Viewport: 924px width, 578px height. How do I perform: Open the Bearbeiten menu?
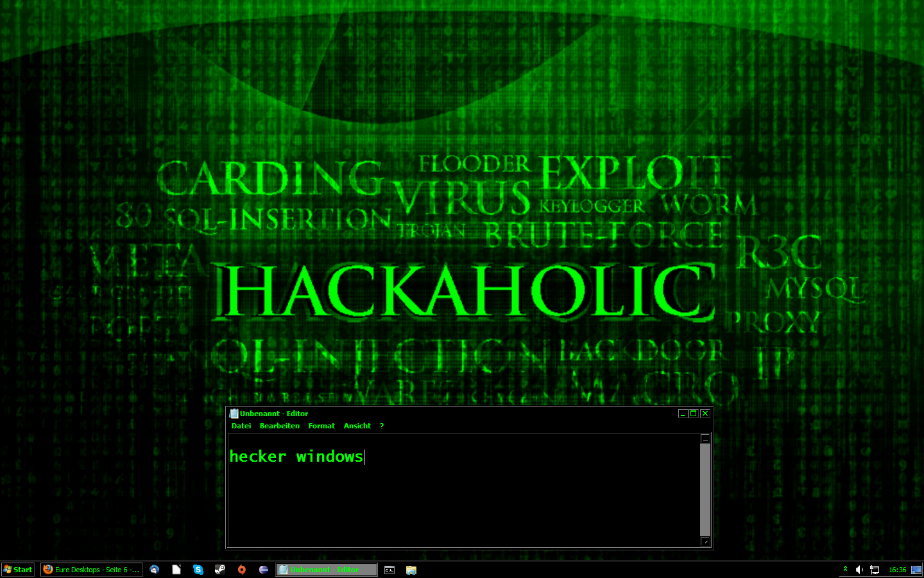279,426
